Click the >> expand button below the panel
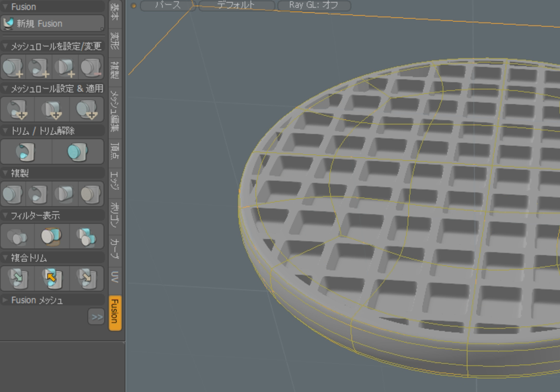Viewport: 560px width, 392px height. (x=96, y=317)
